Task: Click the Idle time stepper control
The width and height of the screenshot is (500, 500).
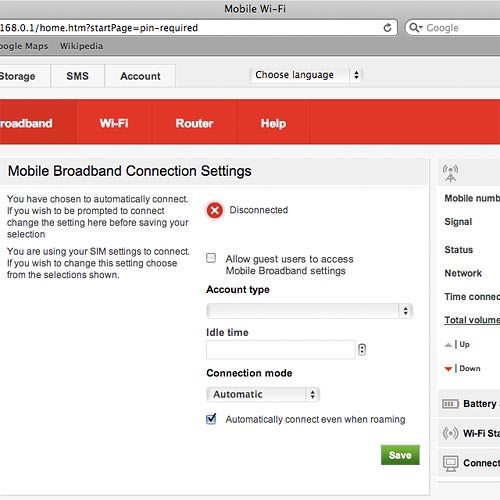Action: pos(362,350)
